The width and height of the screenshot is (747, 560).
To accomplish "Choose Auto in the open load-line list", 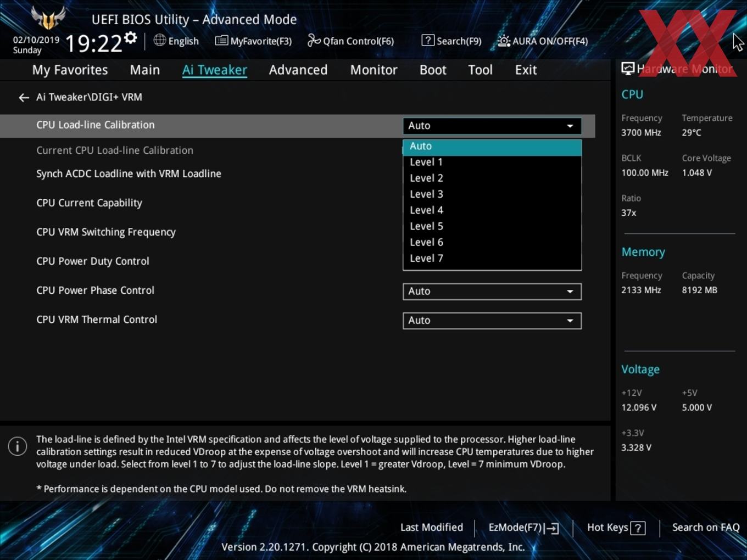I will [x=492, y=147].
